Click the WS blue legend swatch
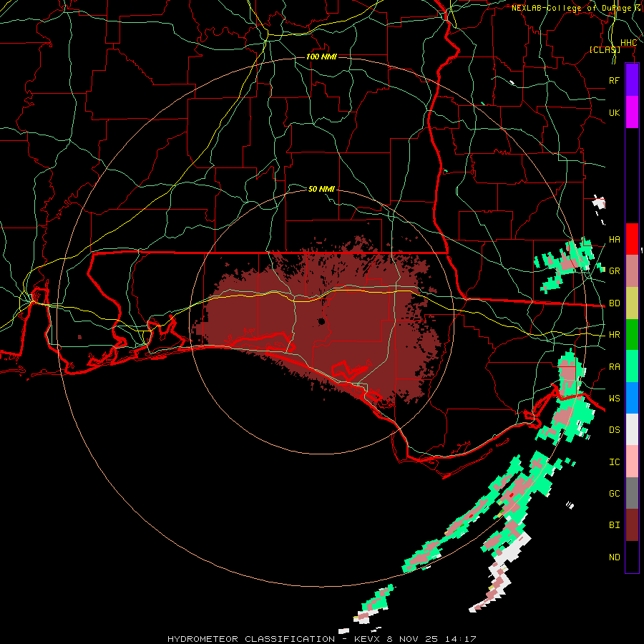Image resolution: width=644 pixels, height=644 pixels. point(632,398)
